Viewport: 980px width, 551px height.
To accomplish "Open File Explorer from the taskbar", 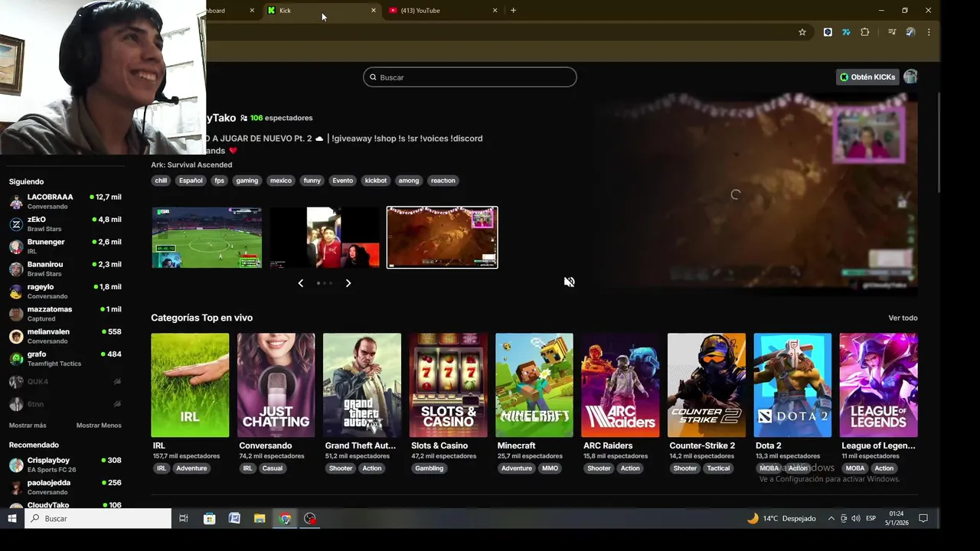I will 260,518.
